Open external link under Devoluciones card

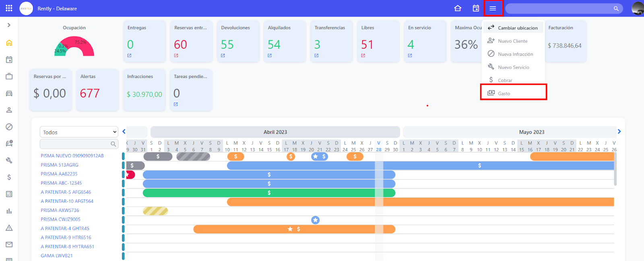click(x=223, y=55)
